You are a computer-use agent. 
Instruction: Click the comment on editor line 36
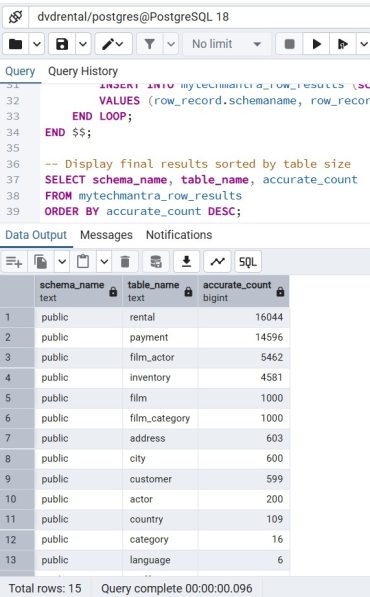click(x=198, y=164)
